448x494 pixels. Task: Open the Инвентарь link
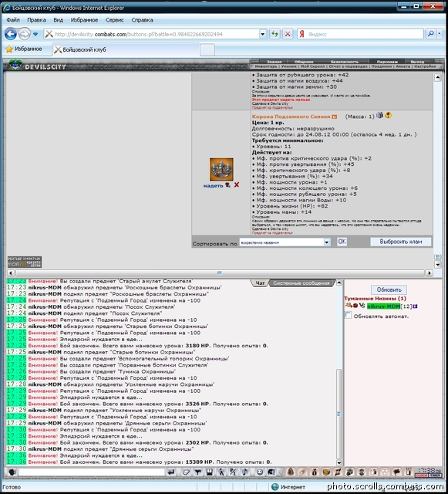tap(266, 66)
